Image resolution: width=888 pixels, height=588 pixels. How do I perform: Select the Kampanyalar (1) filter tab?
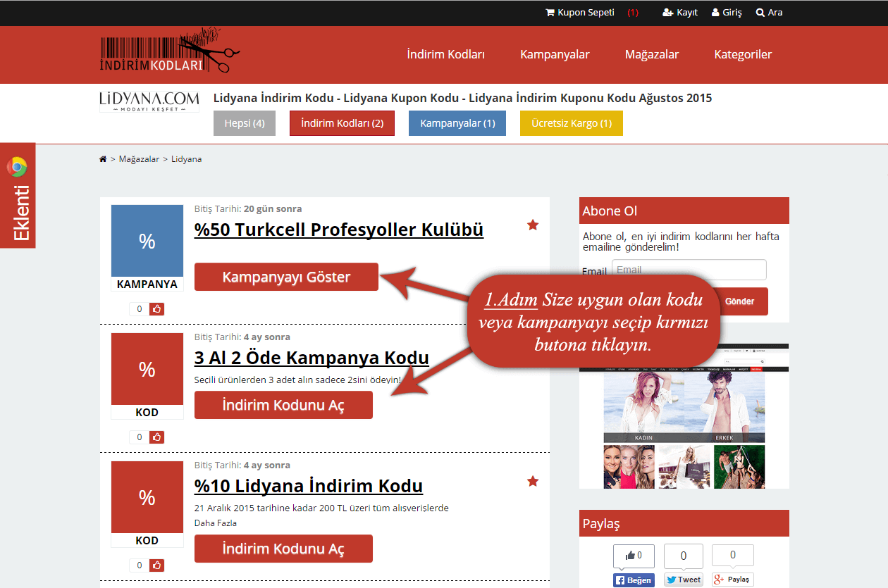coord(457,123)
